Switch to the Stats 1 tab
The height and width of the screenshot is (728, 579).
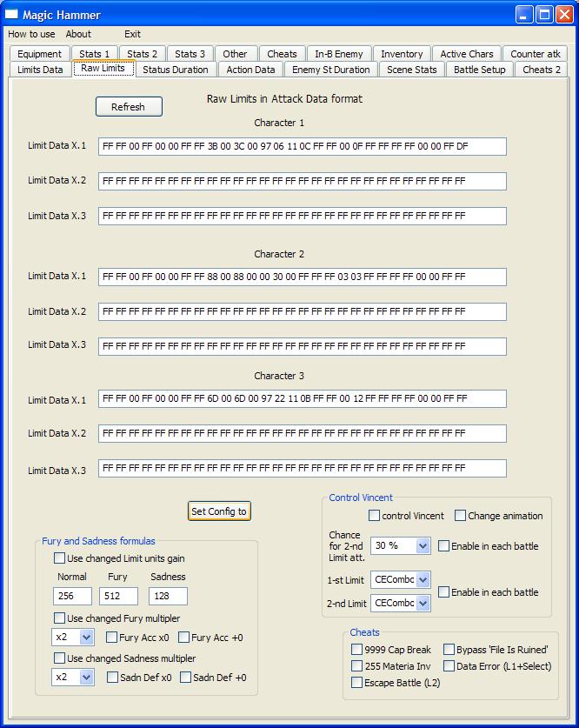click(x=94, y=54)
